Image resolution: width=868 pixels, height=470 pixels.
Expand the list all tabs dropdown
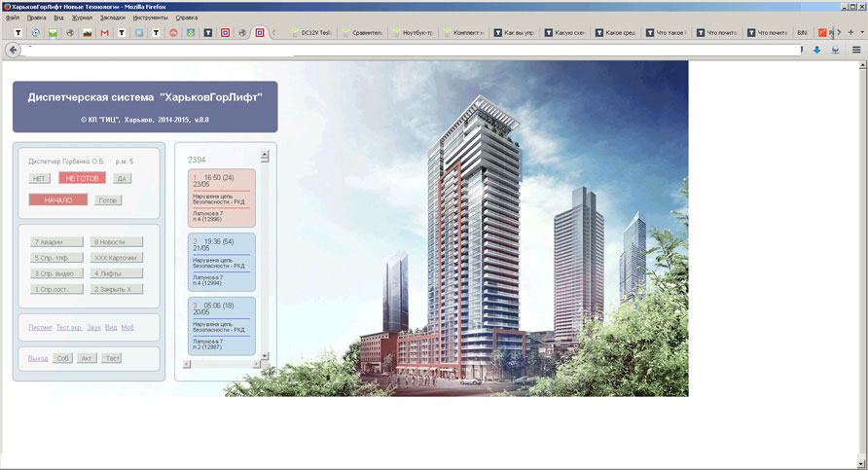pos(861,32)
